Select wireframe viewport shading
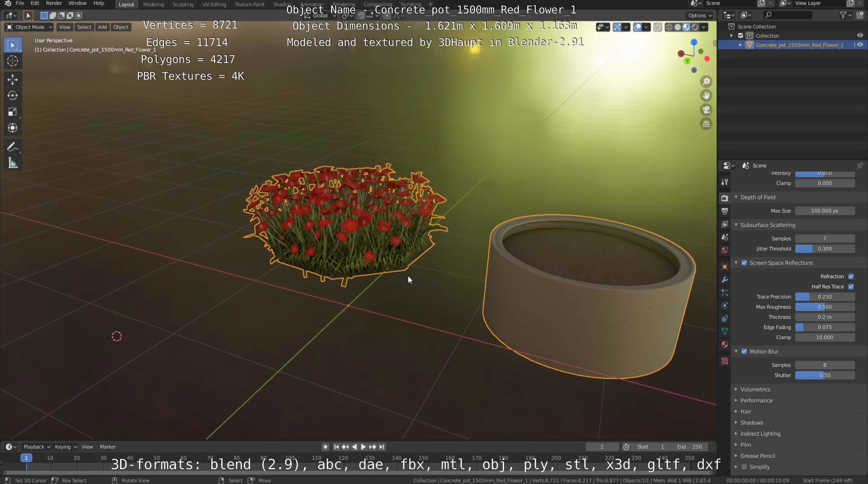868x484 pixels. [x=669, y=27]
